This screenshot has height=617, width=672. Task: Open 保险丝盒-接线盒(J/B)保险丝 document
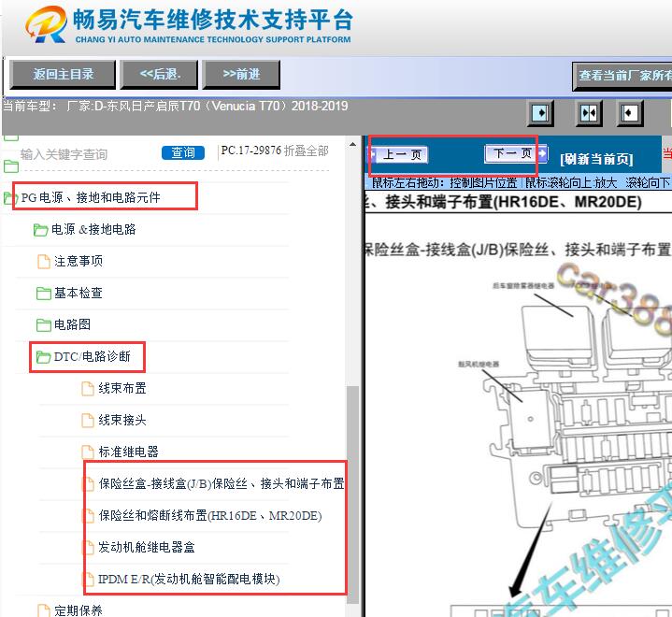coord(222,483)
